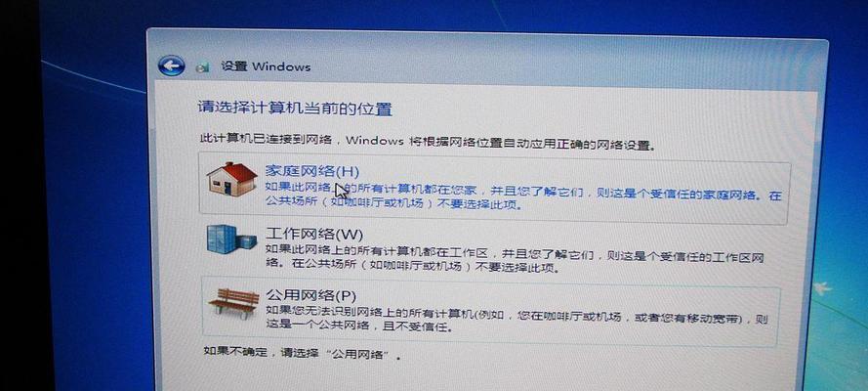Image resolution: width=868 pixels, height=391 pixels.
Task: Choose the blue office building icon
Action: click(232, 239)
